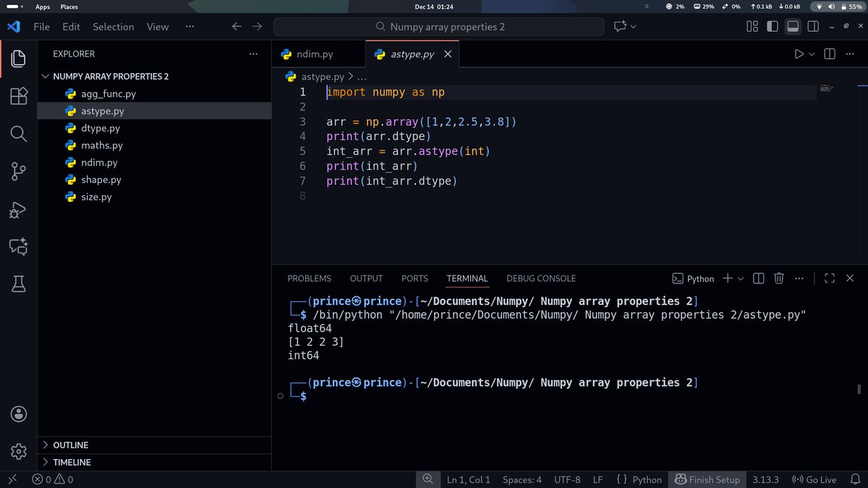Click the zoom magnifier in status bar
The height and width of the screenshot is (488, 868).
point(427,479)
